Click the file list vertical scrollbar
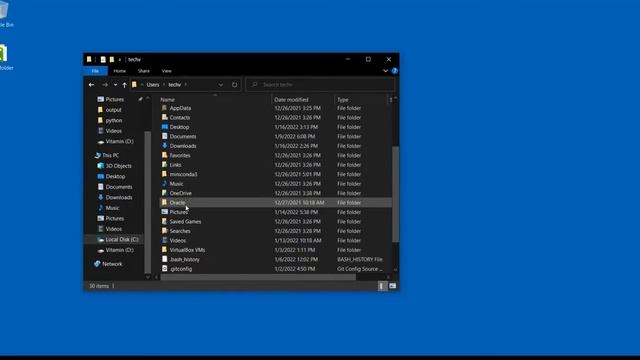640x360 pixels. point(395,194)
